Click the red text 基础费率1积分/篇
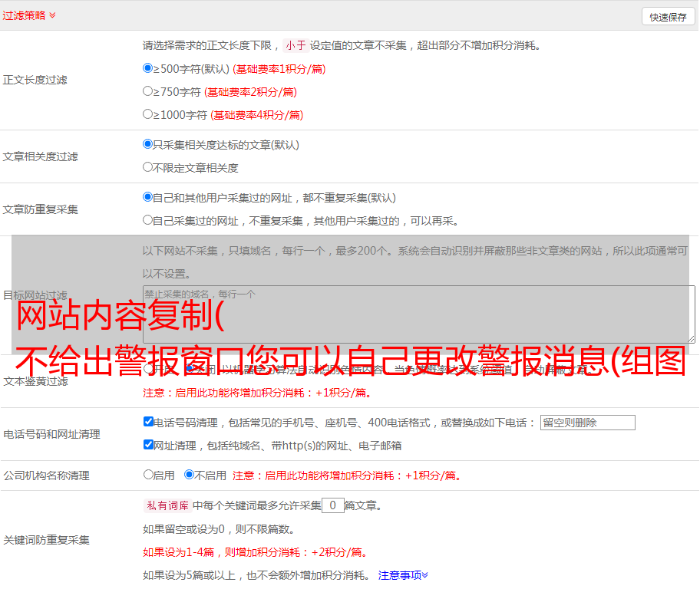 [x=279, y=69]
